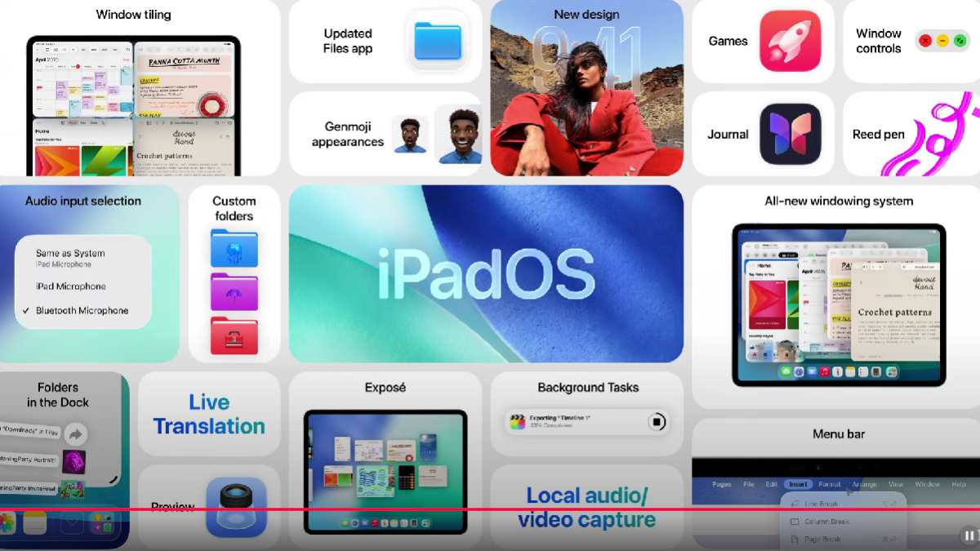This screenshot has width=980, height=551.
Task: Select the red toolbox custom folder
Action: [234, 335]
